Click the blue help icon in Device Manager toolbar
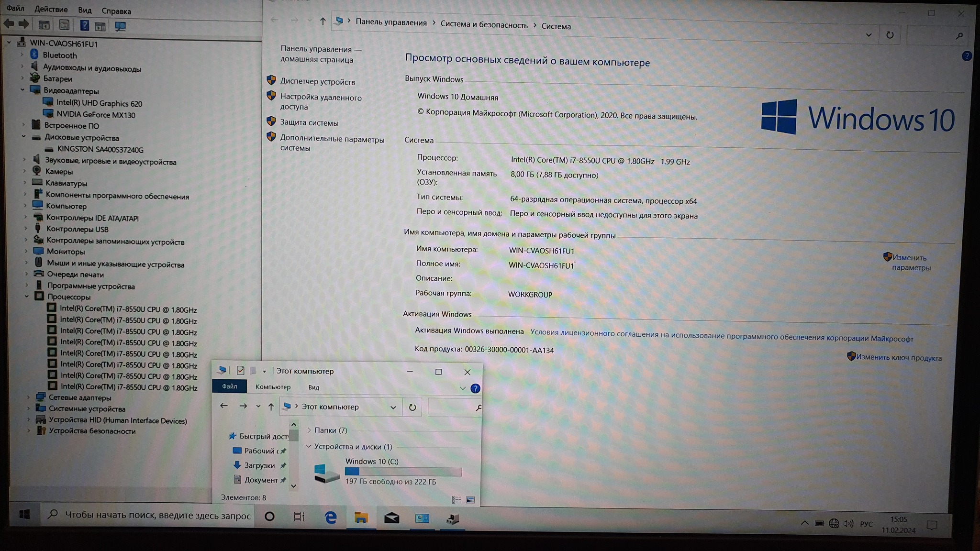 click(84, 26)
